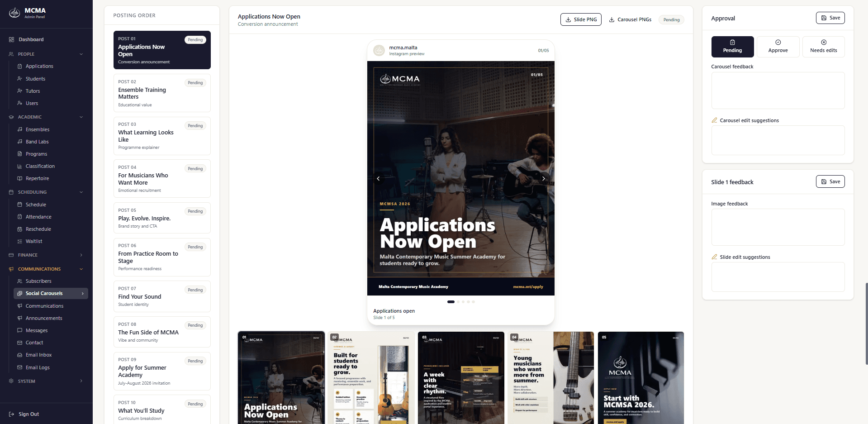Screen dimensions: 868x424
Task: Click the Announcements megaphone icon
Action: pyautogui.click(x=19, y=318)
